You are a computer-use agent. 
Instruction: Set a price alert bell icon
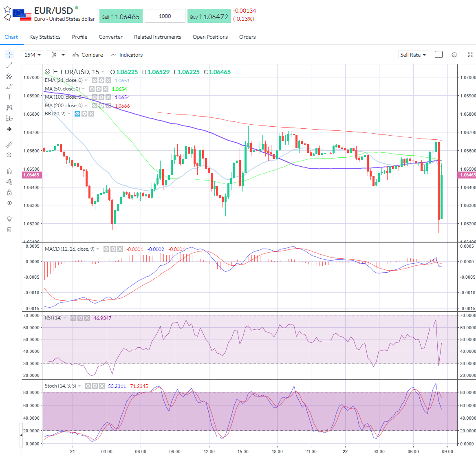pyautogui.click(x=7, y=17)
